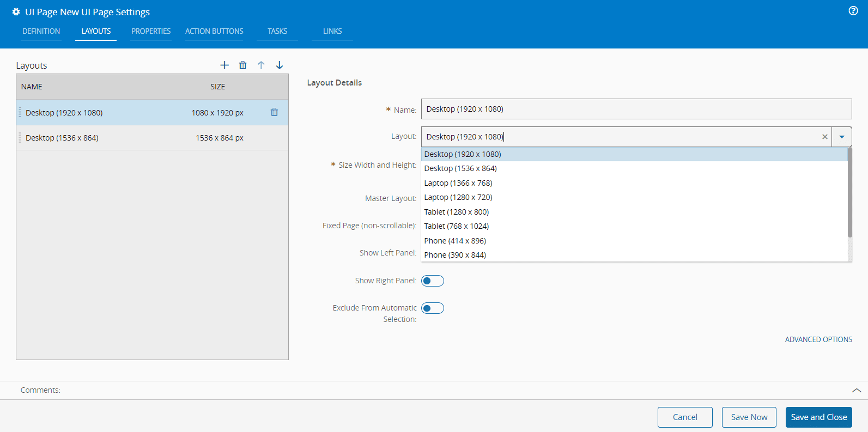Click the settings gear icon in header
The height and width of the screenshot is (432, 868).
pyautogui.click(x=16, y=12)
